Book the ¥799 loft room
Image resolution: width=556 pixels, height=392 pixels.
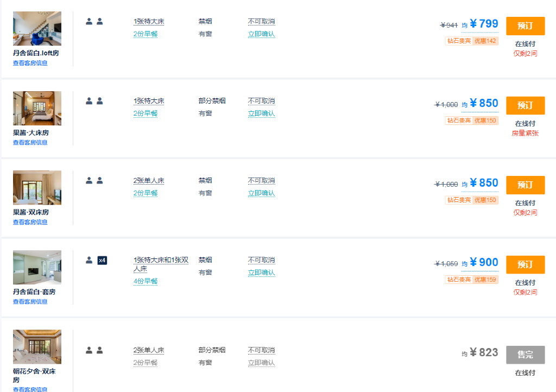(x=525, y=26)
